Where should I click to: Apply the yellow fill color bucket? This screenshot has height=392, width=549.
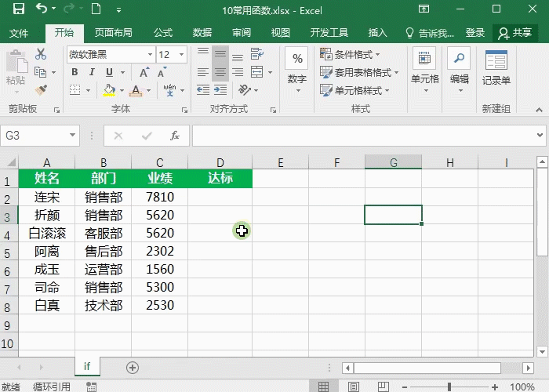(109, 90)
